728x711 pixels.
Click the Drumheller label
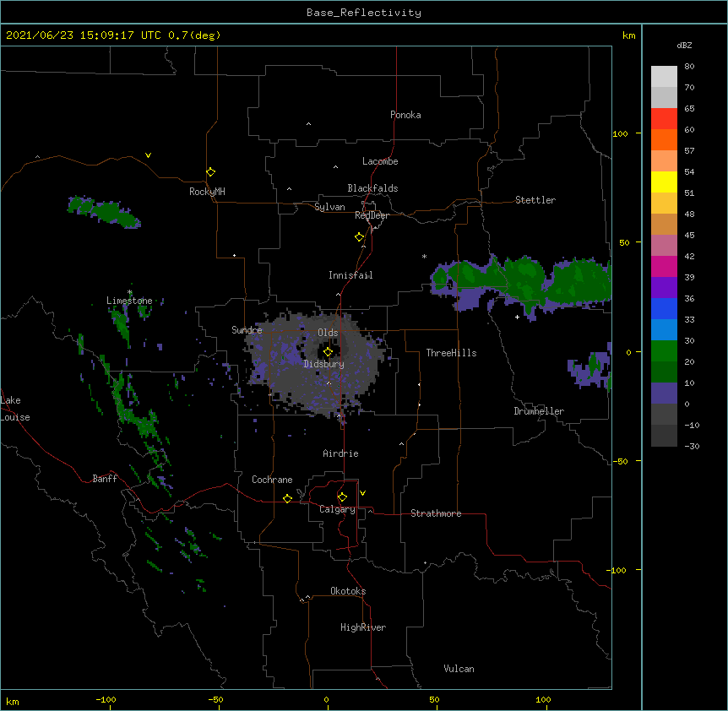539,411
